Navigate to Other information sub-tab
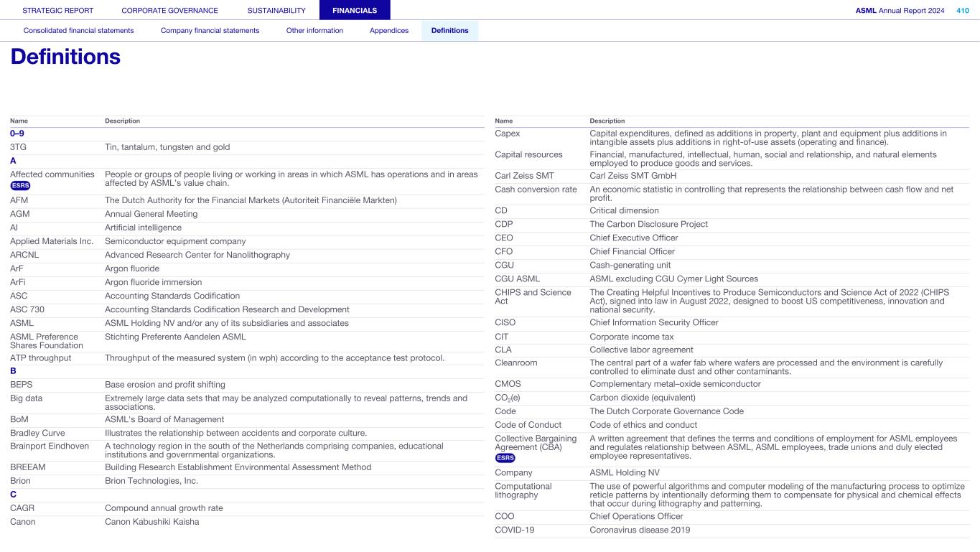This screenshot has width=980, height=552. tap(314, 31)
